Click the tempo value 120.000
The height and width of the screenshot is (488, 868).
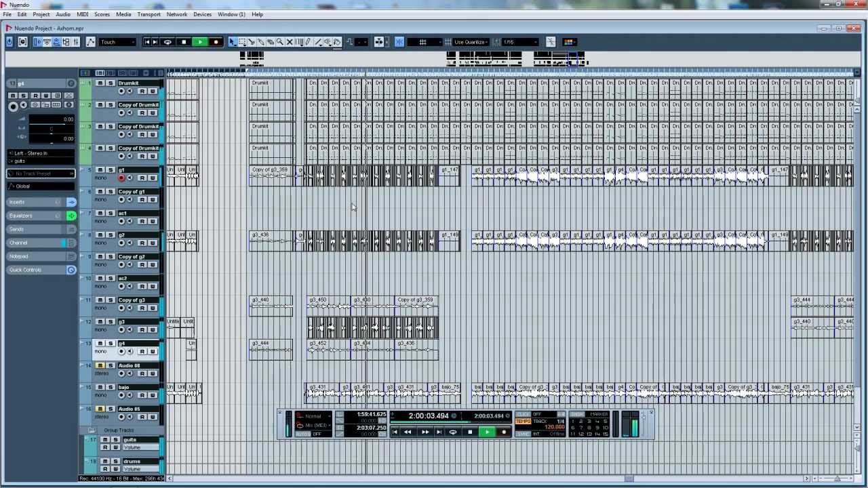tap(555, 428)
